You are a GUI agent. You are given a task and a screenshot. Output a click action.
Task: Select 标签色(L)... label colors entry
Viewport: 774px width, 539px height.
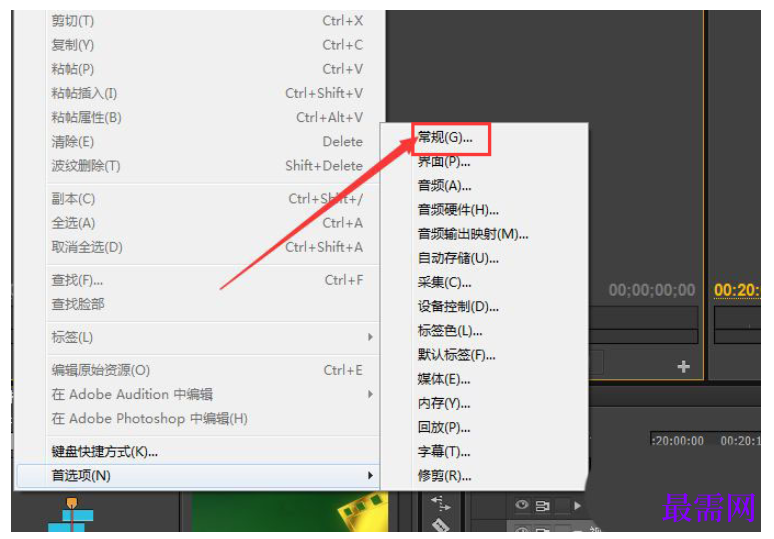coord(450,331)
